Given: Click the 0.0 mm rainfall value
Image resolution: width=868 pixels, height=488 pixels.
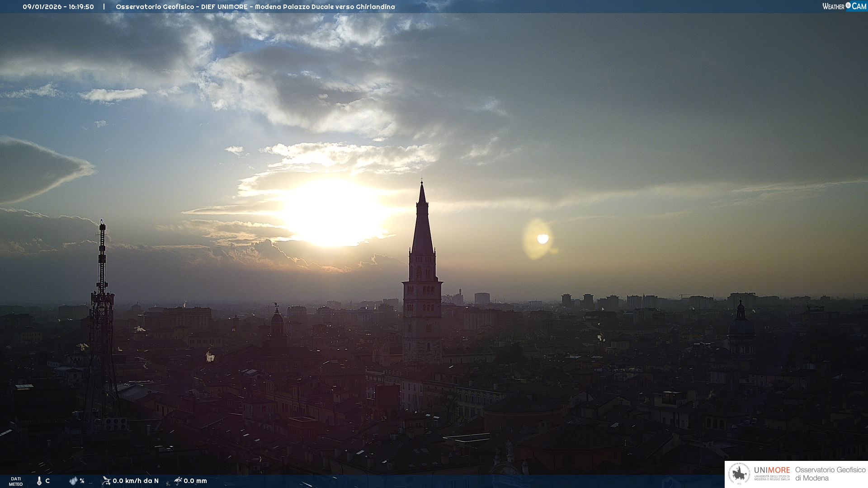Looking at the screenshot, I should click(x=195, y=481).
